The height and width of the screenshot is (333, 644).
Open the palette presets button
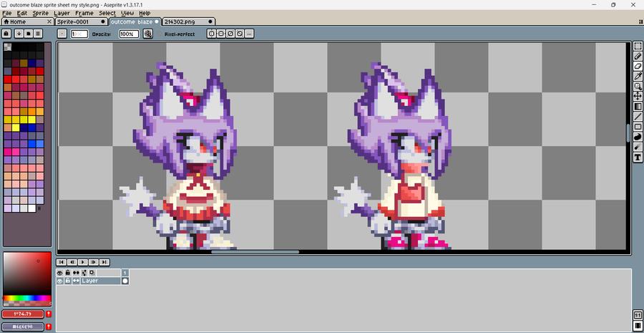29,34
